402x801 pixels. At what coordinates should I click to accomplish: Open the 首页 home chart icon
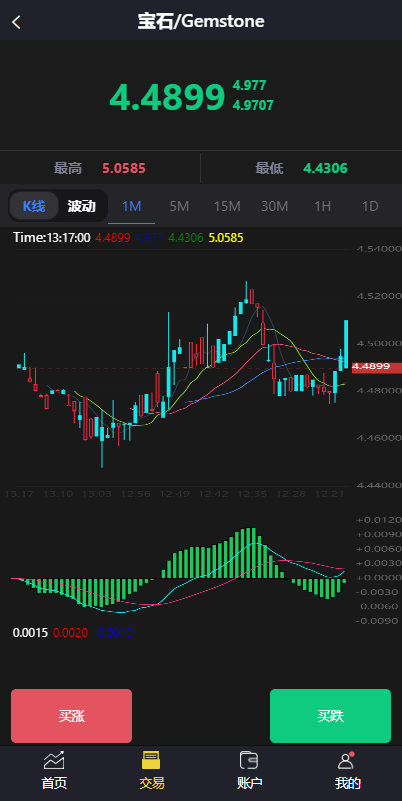click(54, 761)
